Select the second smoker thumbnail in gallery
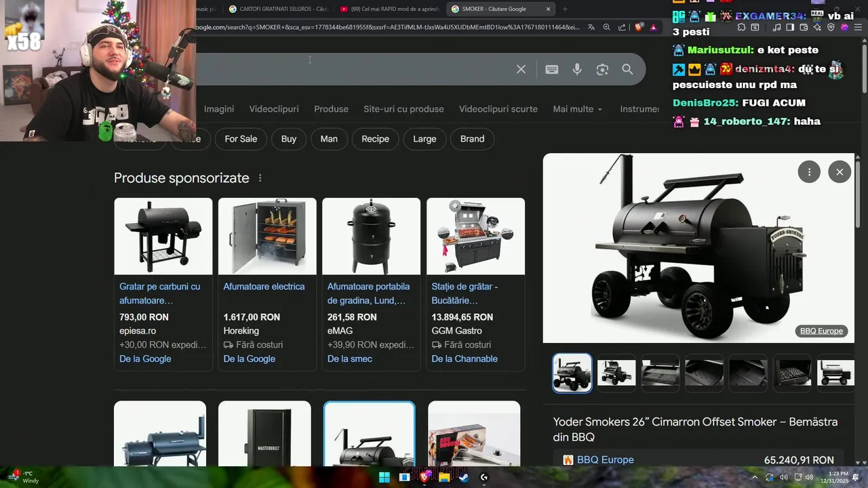Image resolution: width=868 pixels, height=488 pixels. pyautogui.click(x=616, y=373)
